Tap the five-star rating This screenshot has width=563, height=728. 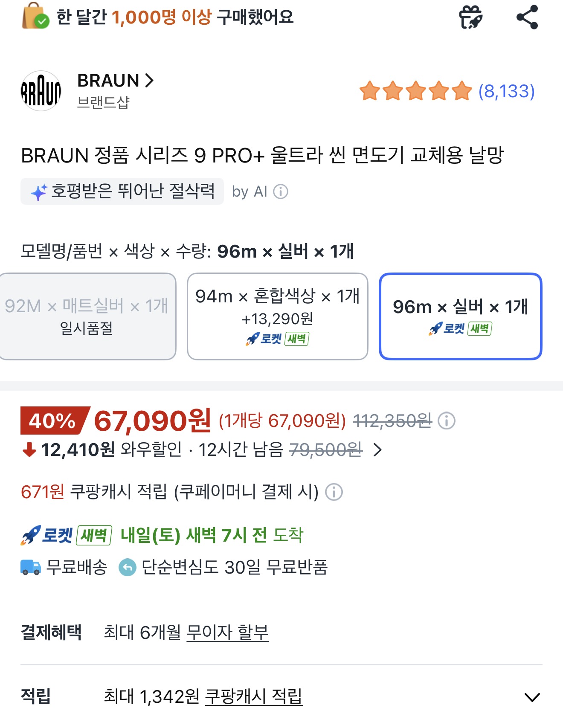415,91
